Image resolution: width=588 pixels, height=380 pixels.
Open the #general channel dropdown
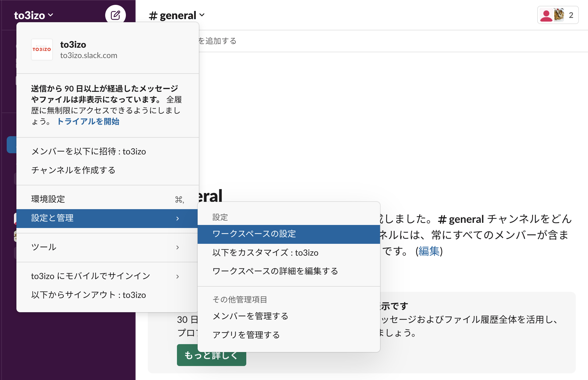coord(176,15)
